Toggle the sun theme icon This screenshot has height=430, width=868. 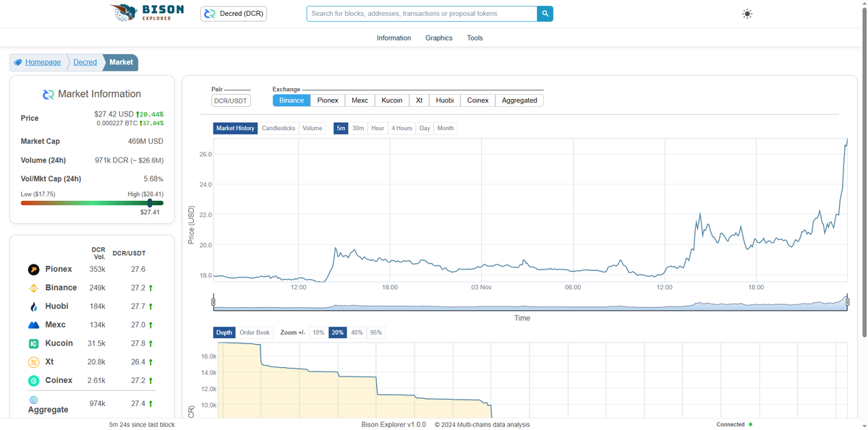(x=747, y=14)
